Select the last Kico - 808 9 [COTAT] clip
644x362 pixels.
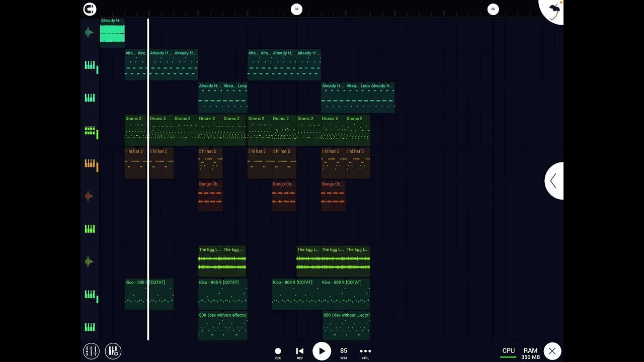point(346,295)
